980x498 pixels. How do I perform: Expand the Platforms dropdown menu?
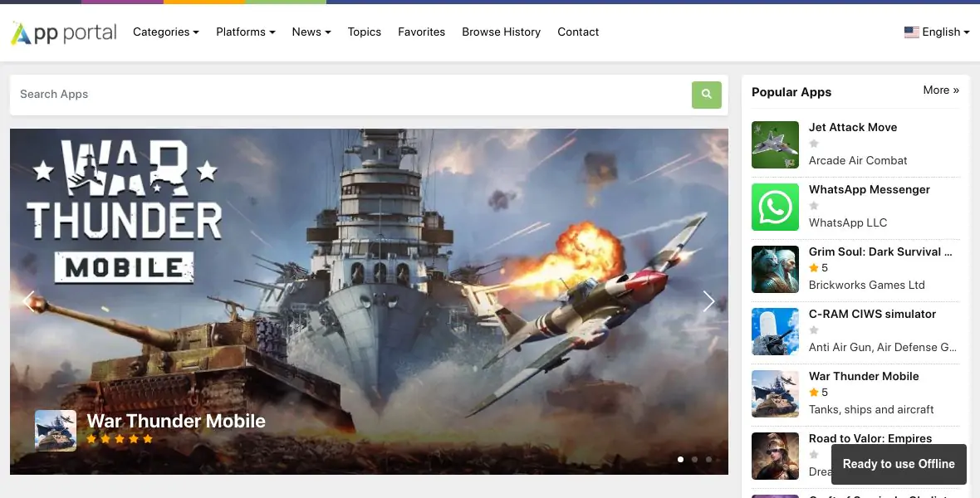coord(246,32)
